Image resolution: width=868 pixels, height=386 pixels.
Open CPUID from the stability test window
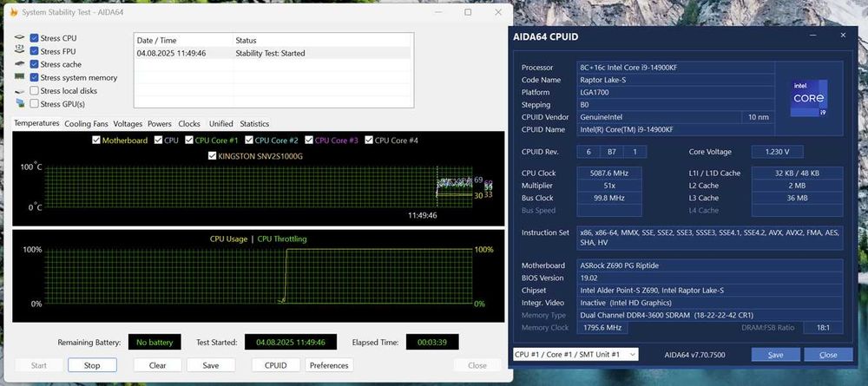click(276, 365)
